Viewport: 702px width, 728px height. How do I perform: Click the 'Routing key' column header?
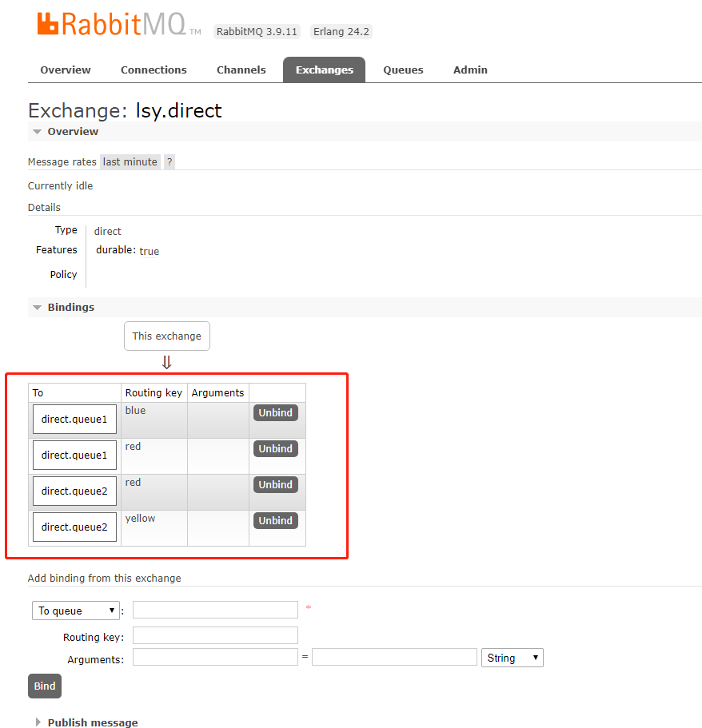(154, 393)
